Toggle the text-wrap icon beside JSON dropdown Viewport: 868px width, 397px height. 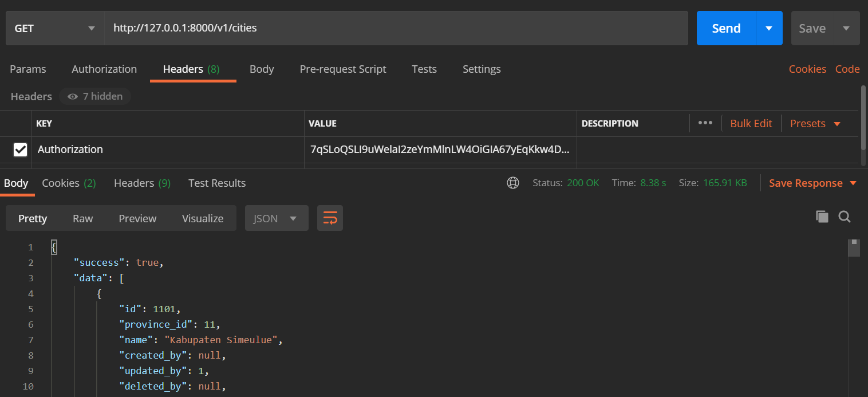330,218
